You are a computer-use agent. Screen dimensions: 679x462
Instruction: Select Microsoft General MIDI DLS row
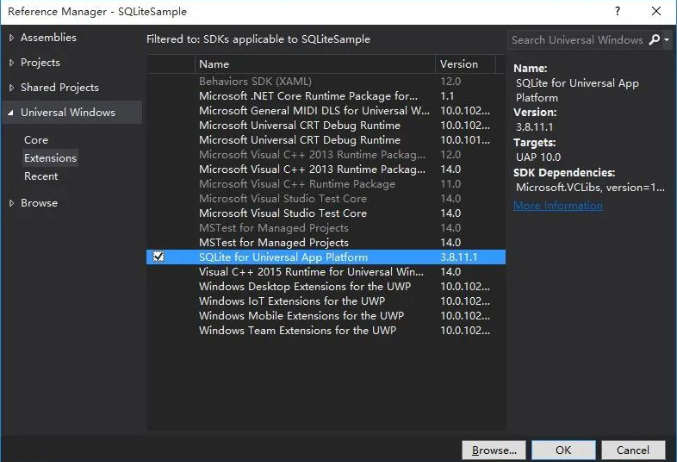(326, 111)
